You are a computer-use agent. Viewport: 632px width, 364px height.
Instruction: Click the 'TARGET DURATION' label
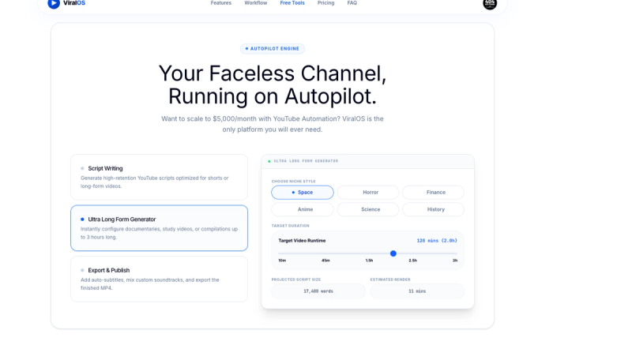tap(290, 226)
